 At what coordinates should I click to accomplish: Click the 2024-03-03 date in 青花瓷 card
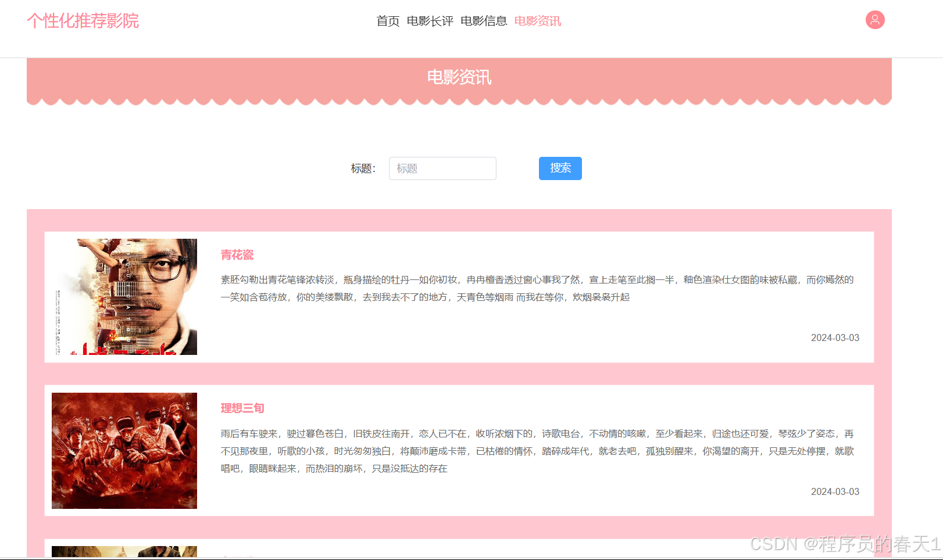pyautogui.click(x=835, y=338)
